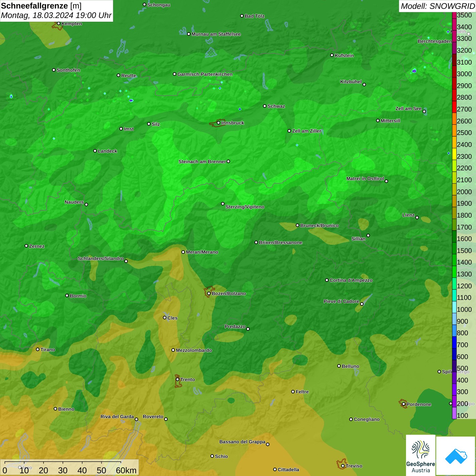Click the Bormio marker dot

67,295
